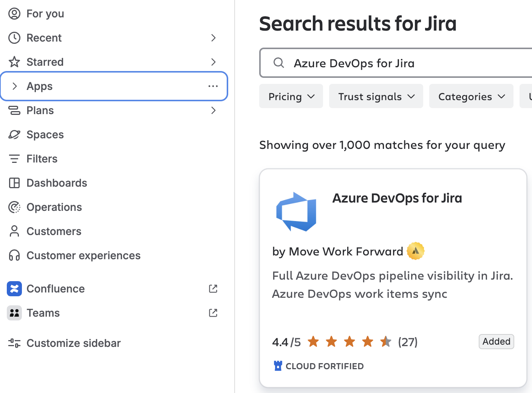
Task: Click the Teams logo icon
Action: [14, 313]
